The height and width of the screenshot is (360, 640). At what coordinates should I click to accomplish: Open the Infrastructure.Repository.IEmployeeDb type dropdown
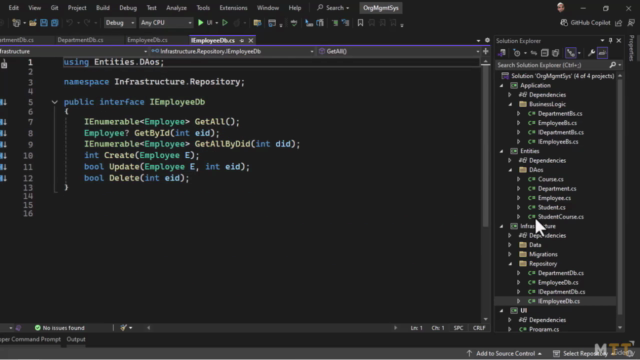pos(232,51)
